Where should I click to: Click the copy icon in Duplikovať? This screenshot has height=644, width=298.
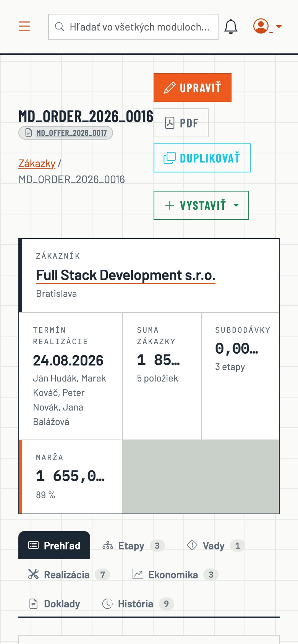pos(170,158)
